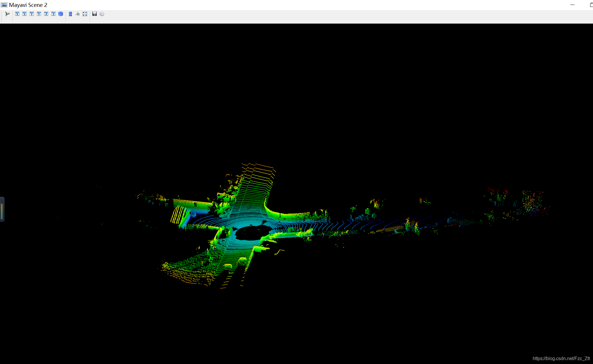Save the scene snapshot with floppy icon
Screen dimensions: 593x364
pyautogui.click(x=94, y=14)
